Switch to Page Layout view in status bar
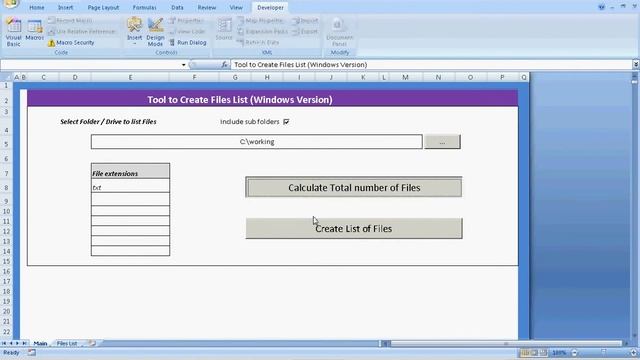This screenshot has width=640, height=360. (534, 353)
